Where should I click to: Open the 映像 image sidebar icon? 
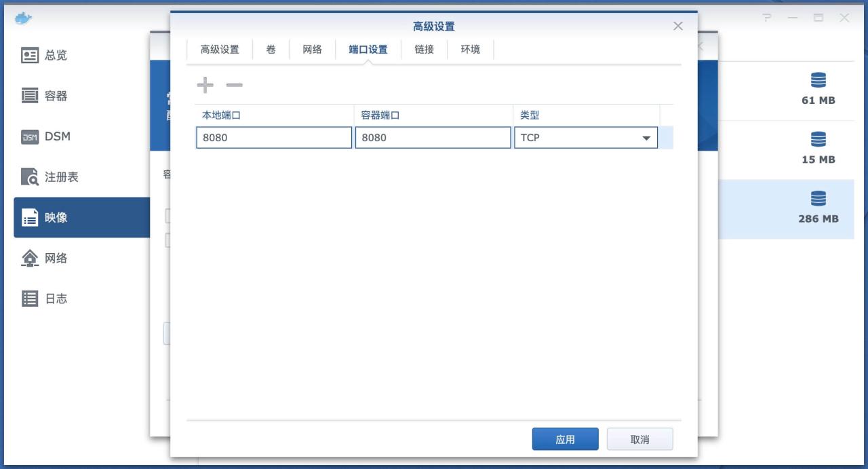click(x=30, y=217)
